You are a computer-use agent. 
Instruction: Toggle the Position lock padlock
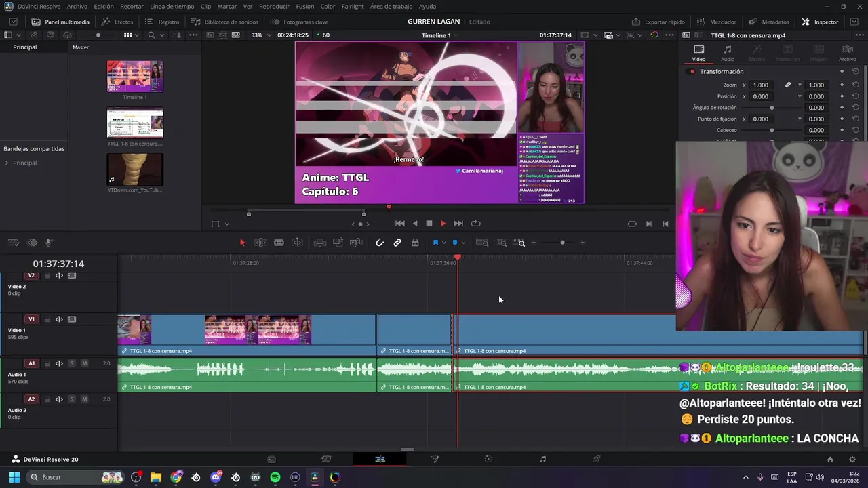(415, 243)
